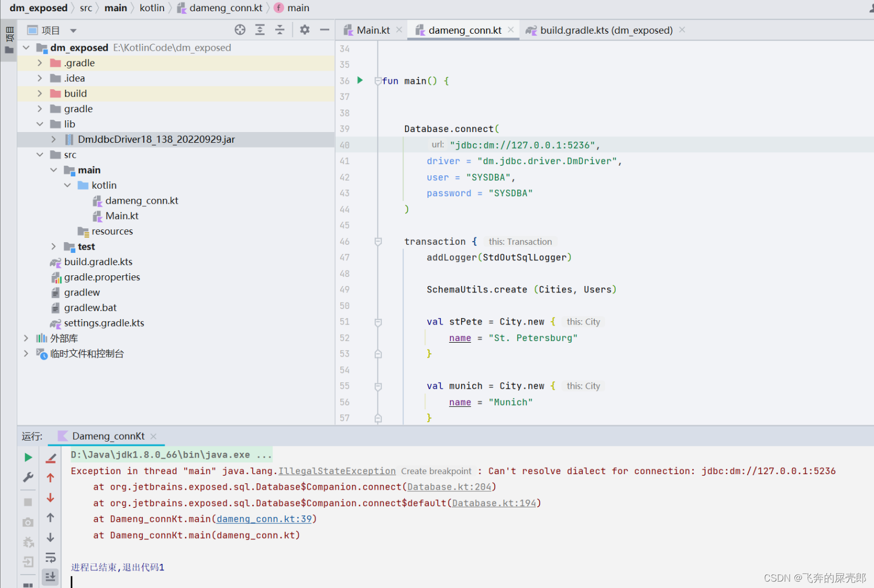Click dm_exposed breadcrumb in navigation bar

click(38, 7)
